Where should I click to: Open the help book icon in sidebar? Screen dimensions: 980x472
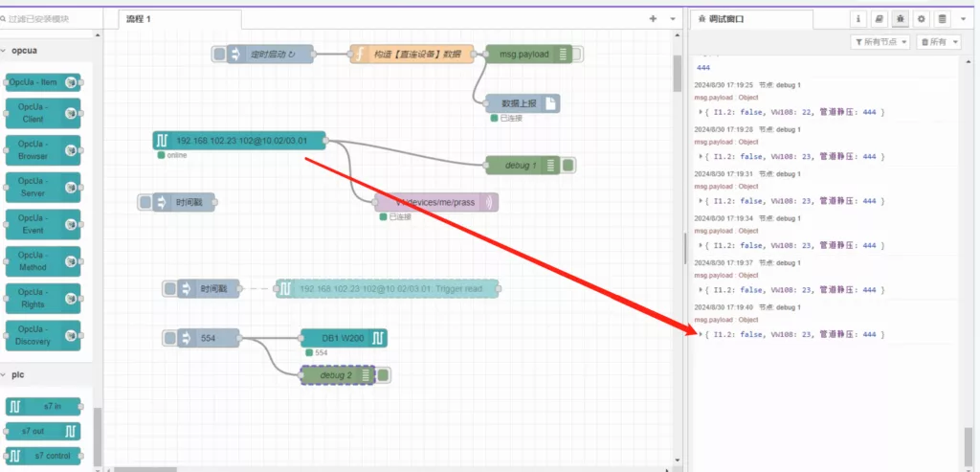pos(880,18)
